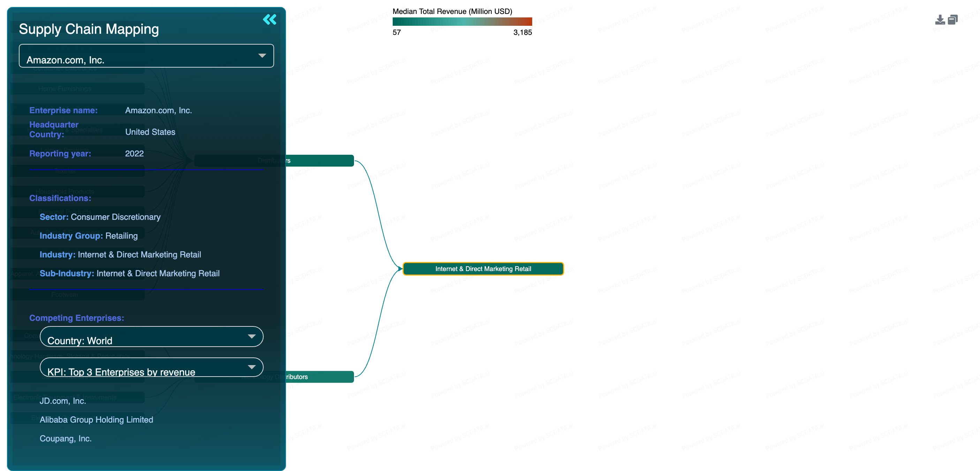Click the Classifications heading
Screen dimensions: 980x471
[60, 198]
